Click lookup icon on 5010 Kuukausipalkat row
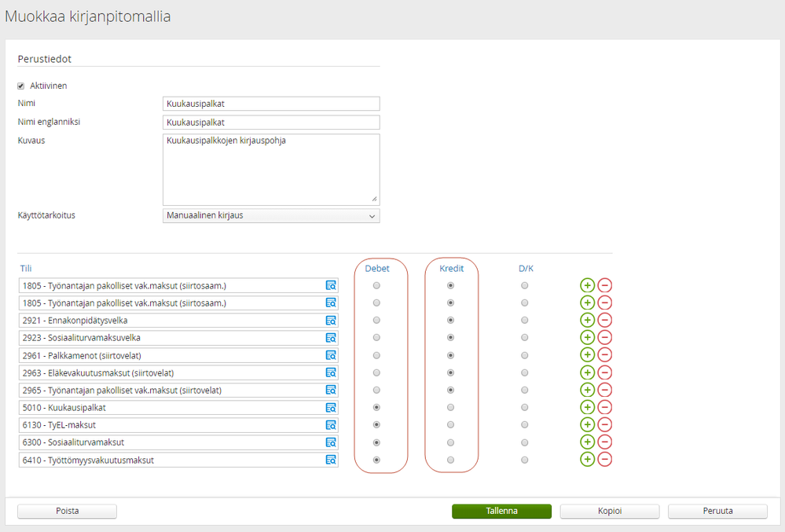Image resolution: width=785 pixels, height=532 pixels. click(x=331, y=408)
